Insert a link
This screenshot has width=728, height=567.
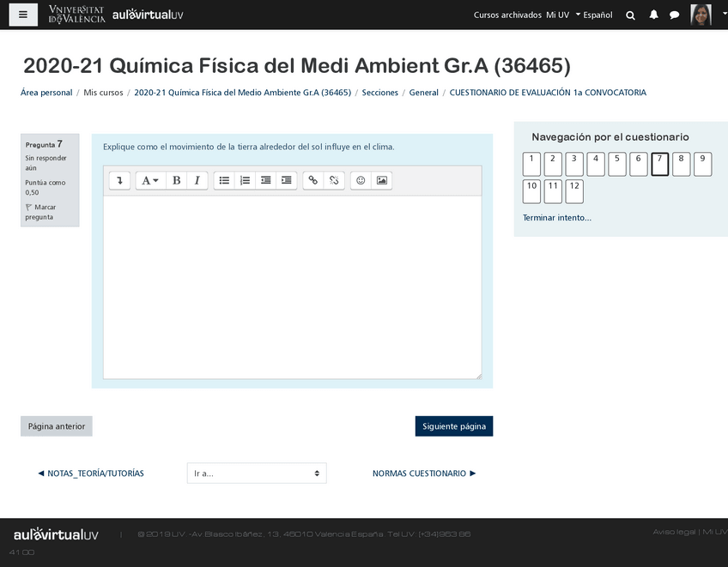tap(313, 180)
